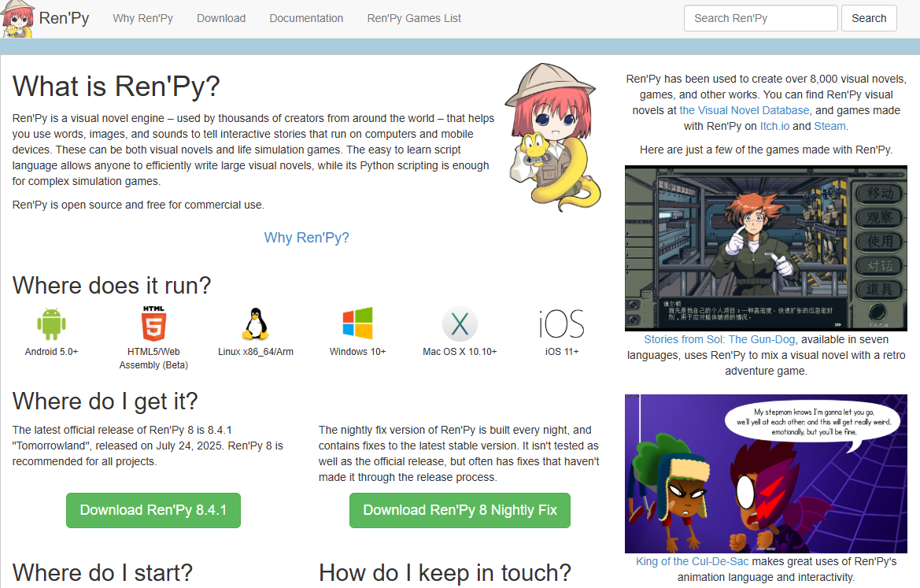This screenshot has width=920, height=588.
Task: Click the HTML5/Web Assembly (Beta) label
Action: point(153,359)
